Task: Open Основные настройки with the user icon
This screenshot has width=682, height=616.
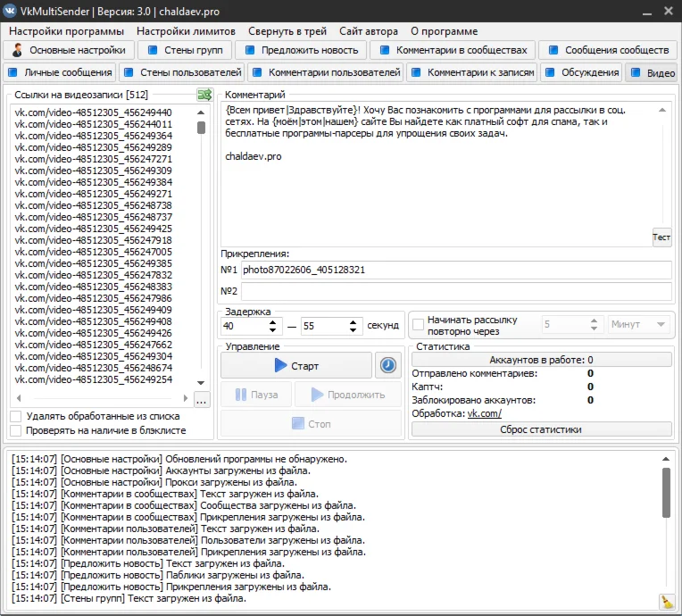Action: point(19,50)
